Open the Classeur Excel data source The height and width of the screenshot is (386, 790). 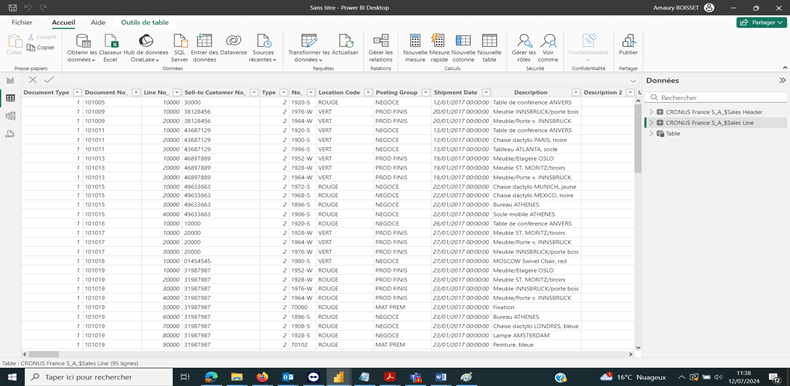coord(110,48)
